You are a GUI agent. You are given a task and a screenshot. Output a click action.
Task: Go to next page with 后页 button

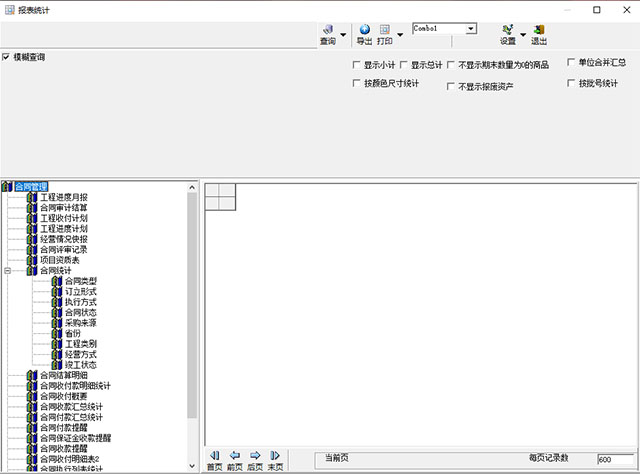point(255,461)
